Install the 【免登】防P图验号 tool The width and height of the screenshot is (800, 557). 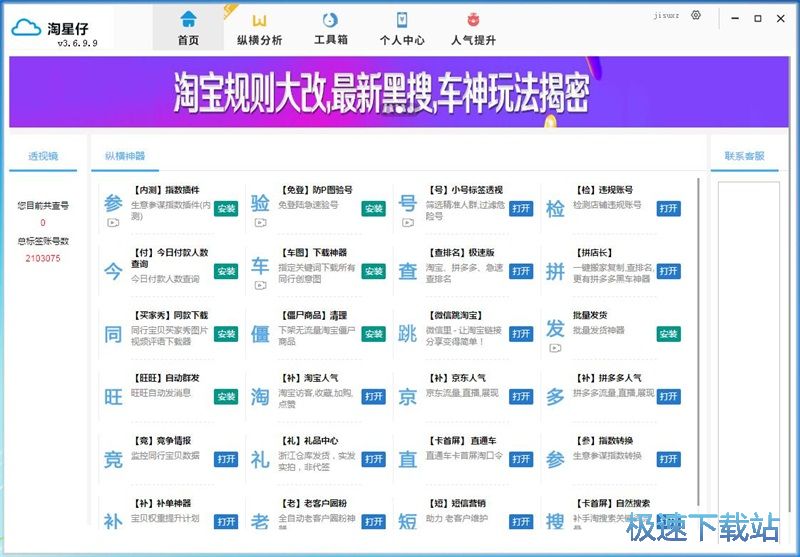(x=373, y=209)
